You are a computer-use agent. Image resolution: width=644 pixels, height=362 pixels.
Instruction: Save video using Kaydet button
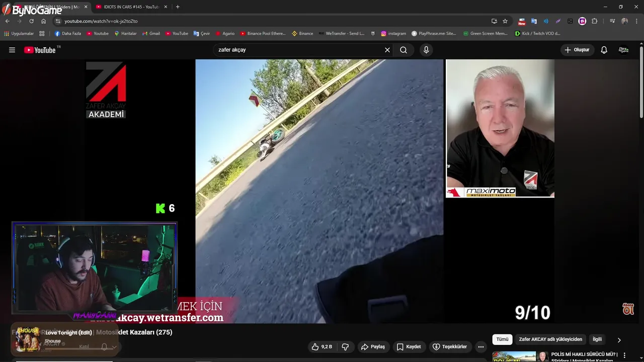[409, 346]
